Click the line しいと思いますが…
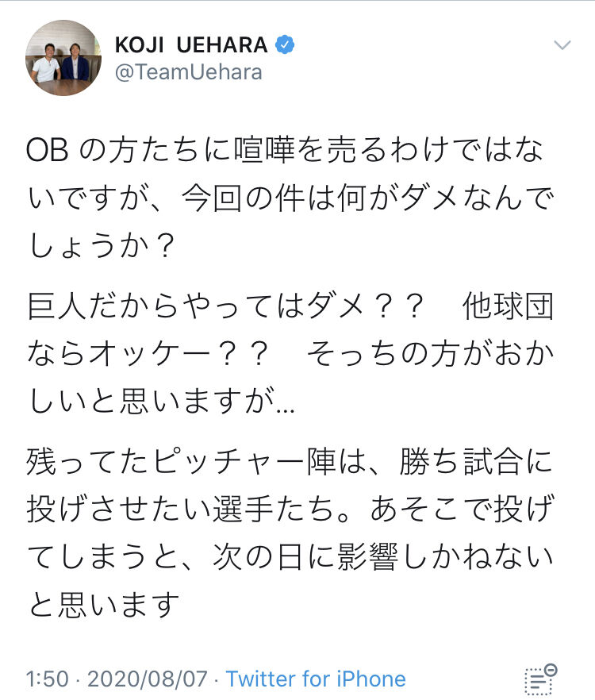The image size is (595, 700). click(161, 401)
